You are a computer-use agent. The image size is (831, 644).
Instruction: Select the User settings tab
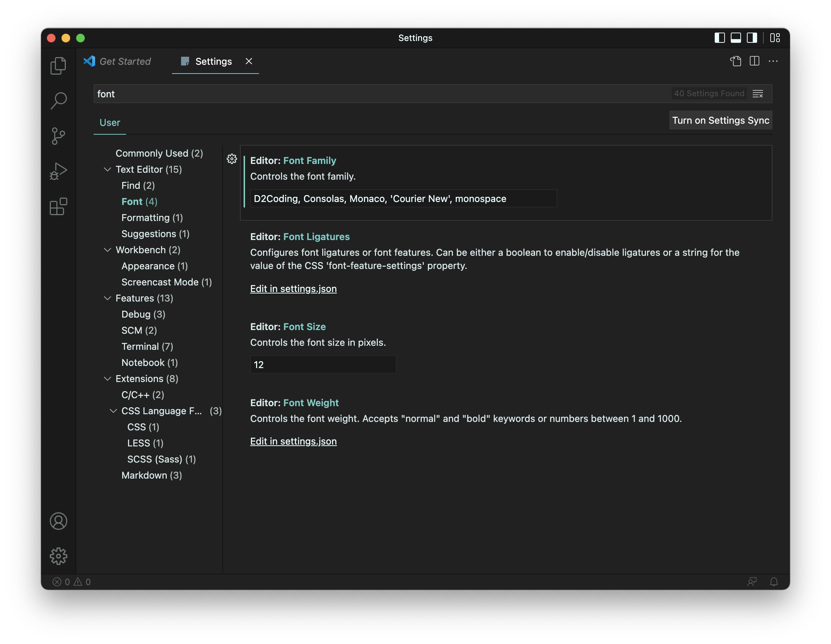coord(110,123)
